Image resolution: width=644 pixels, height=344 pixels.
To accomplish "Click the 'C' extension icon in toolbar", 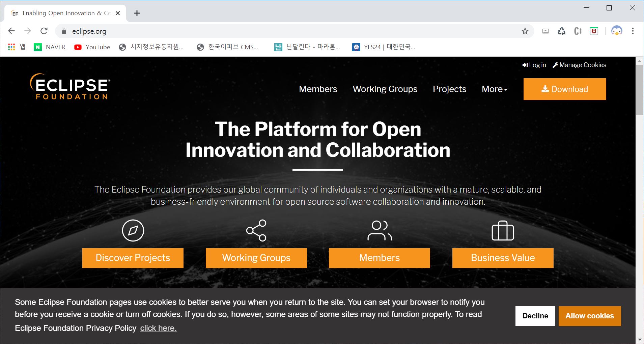I will [578, 31].
